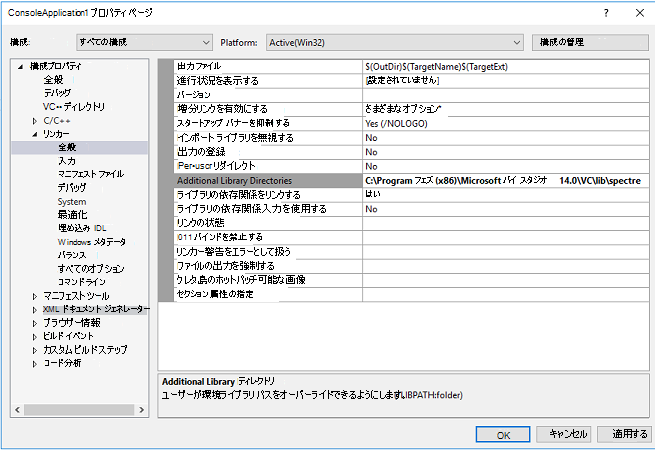Click the lib\spectre path value field
This screenshot has width=655, height=450.
click(x=506, y=181)
